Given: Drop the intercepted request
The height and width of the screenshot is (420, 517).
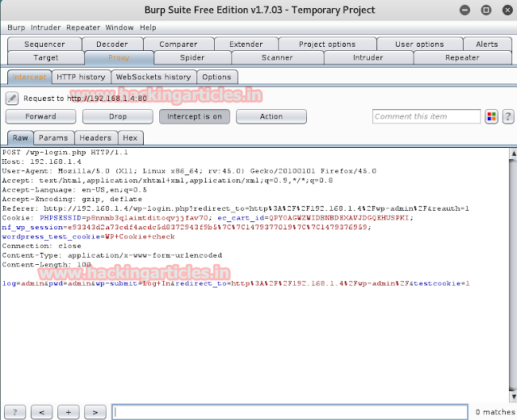Looking at the screenshot, I should (x=118, y=116).
